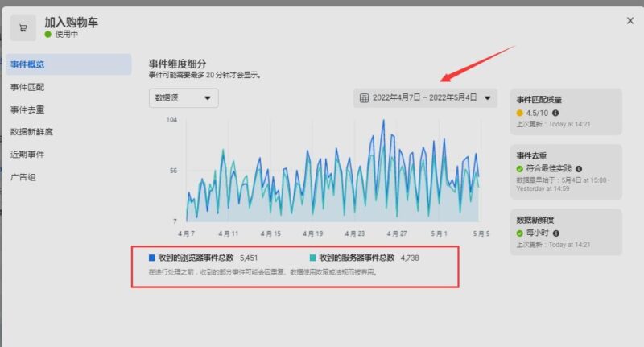Click the teal server events legend swatch
This screenshot has width=644, height=347.
(312, 258)
